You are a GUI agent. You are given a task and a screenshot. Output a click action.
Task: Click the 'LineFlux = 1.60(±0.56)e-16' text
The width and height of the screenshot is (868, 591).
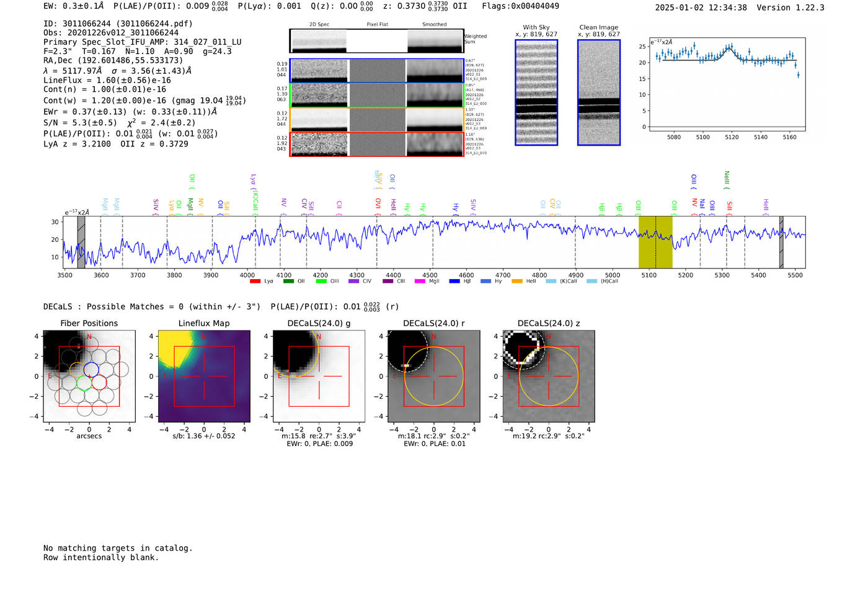pos(107,80)
